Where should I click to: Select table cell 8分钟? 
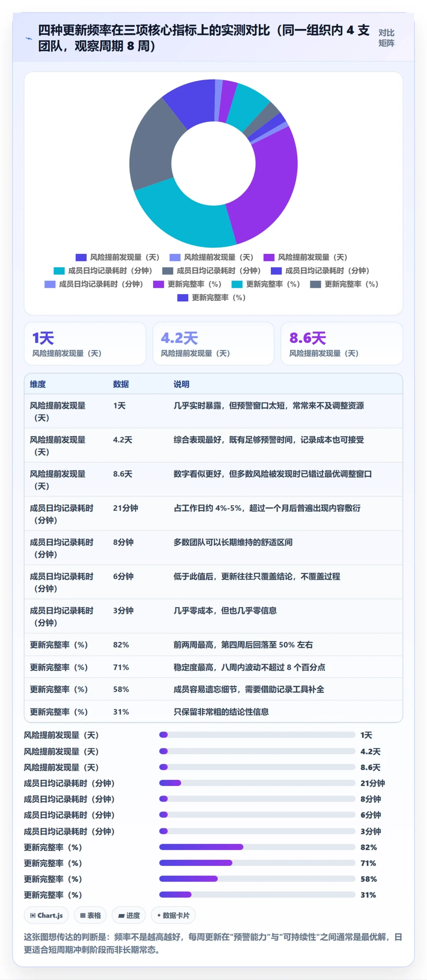coord(123,542)
